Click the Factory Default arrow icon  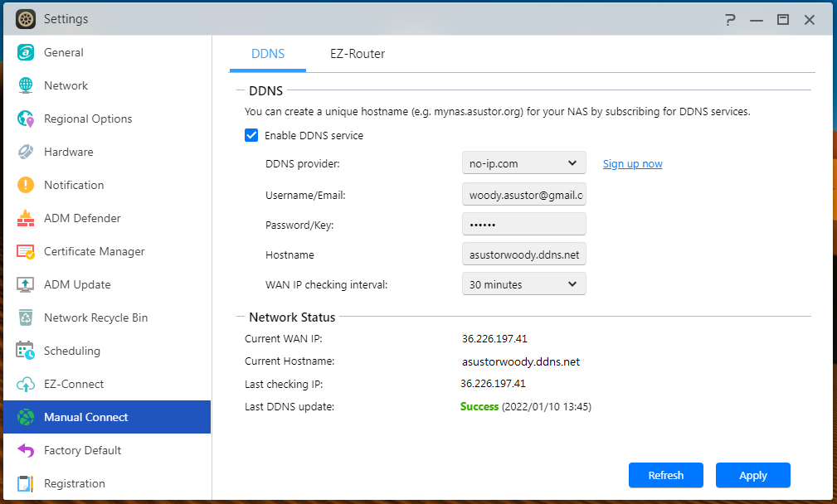pos(26,450)
